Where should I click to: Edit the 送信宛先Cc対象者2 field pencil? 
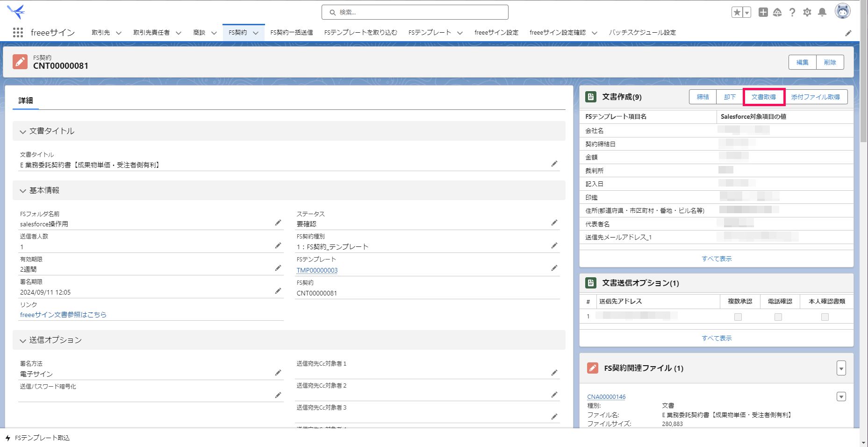tap(554, 395)
